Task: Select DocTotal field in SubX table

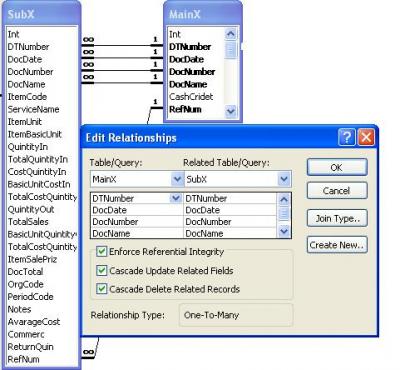Action: 25,272
